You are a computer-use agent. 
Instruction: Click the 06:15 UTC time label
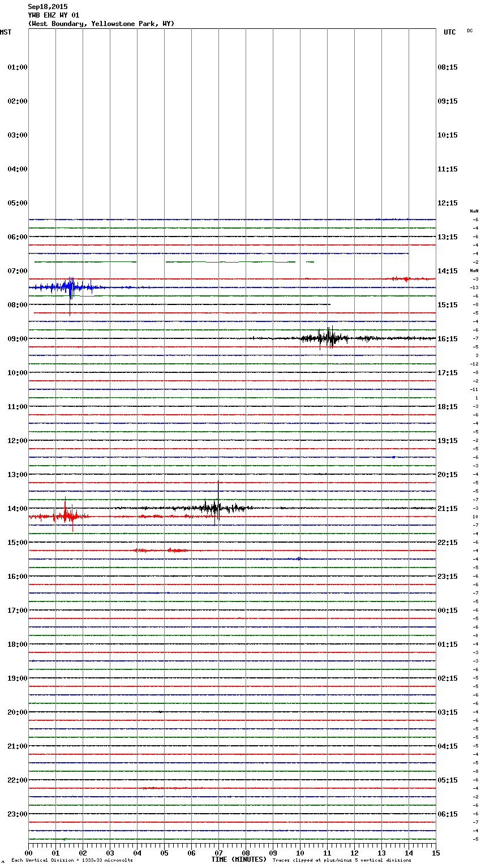448,814
